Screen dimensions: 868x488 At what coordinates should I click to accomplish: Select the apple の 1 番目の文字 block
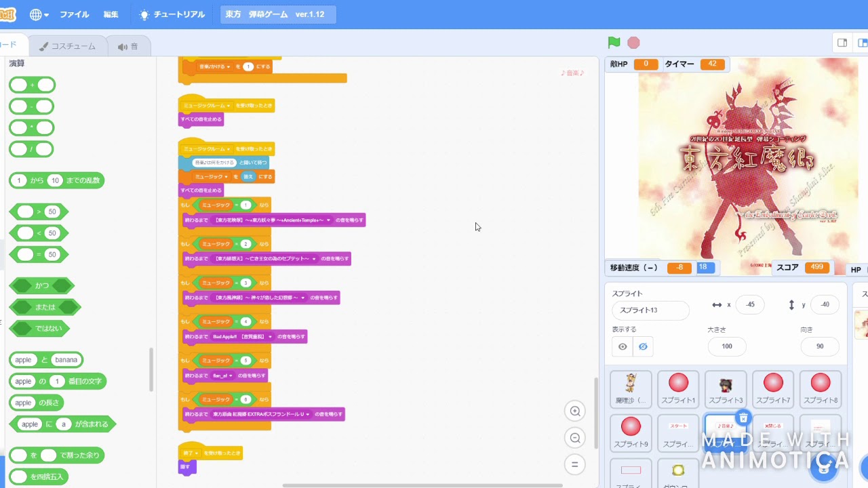pos(58,382)
